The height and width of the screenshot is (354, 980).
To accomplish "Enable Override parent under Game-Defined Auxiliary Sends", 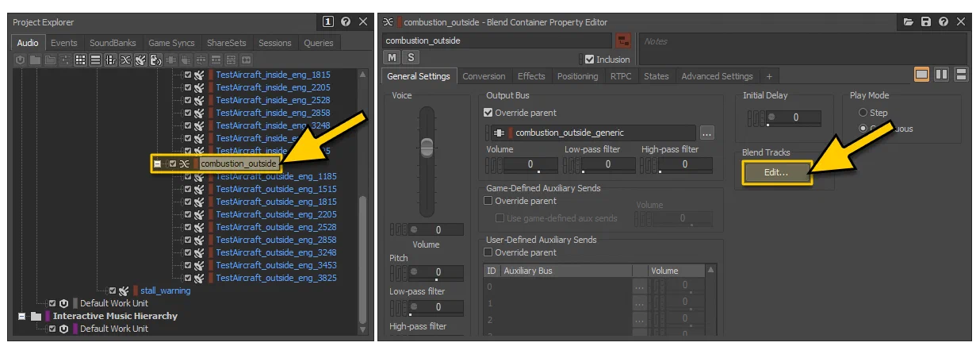I will [x=488, y=202].
